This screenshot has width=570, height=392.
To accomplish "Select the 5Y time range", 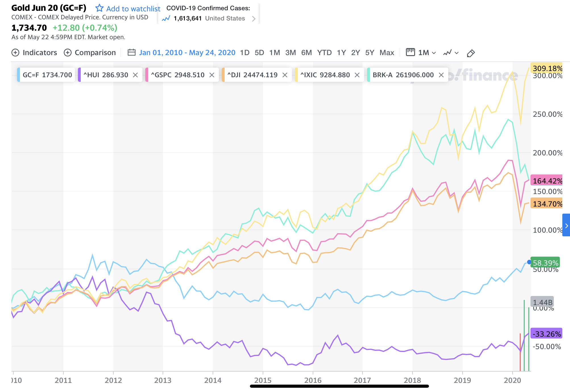I will 370,53.
